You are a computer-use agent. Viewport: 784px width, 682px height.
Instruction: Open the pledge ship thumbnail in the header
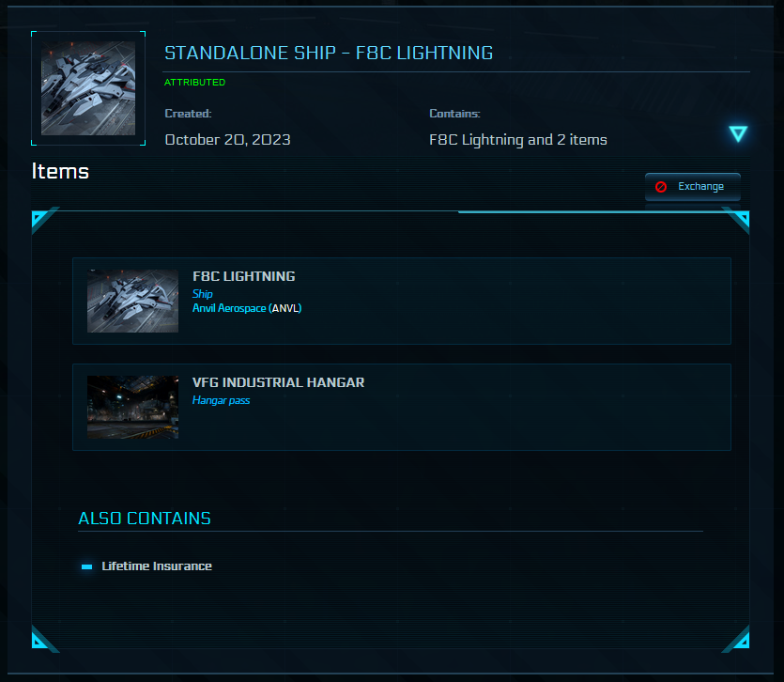coord(88,88)
